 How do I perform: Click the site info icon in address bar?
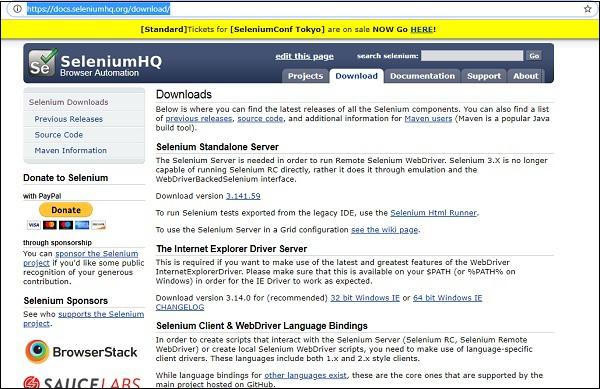(17, 8)
